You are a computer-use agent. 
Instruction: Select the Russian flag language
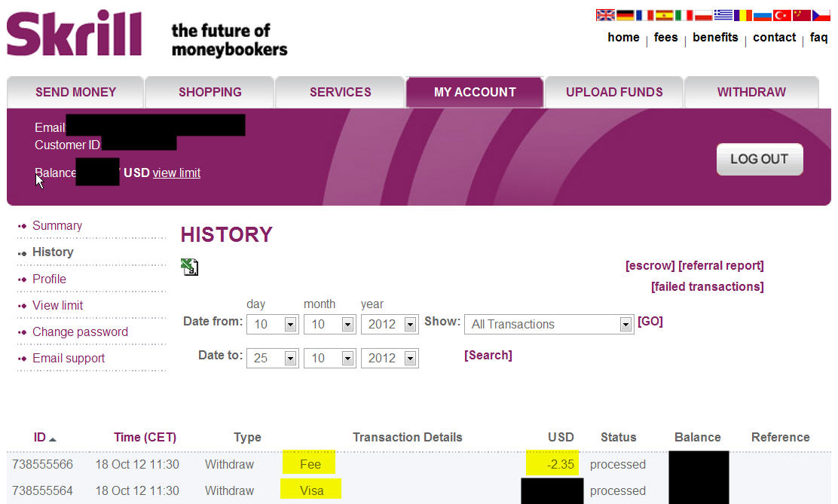(x=762, y=15)
